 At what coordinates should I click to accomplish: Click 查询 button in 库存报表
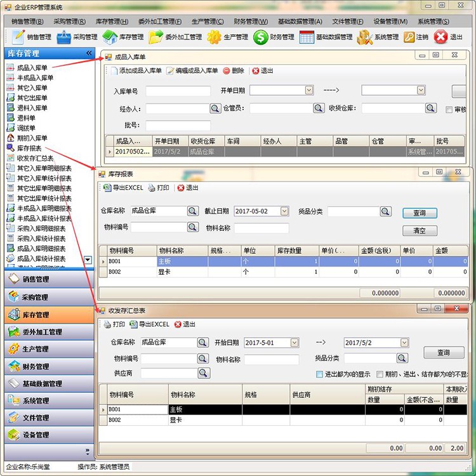click(x=420, y=213)
